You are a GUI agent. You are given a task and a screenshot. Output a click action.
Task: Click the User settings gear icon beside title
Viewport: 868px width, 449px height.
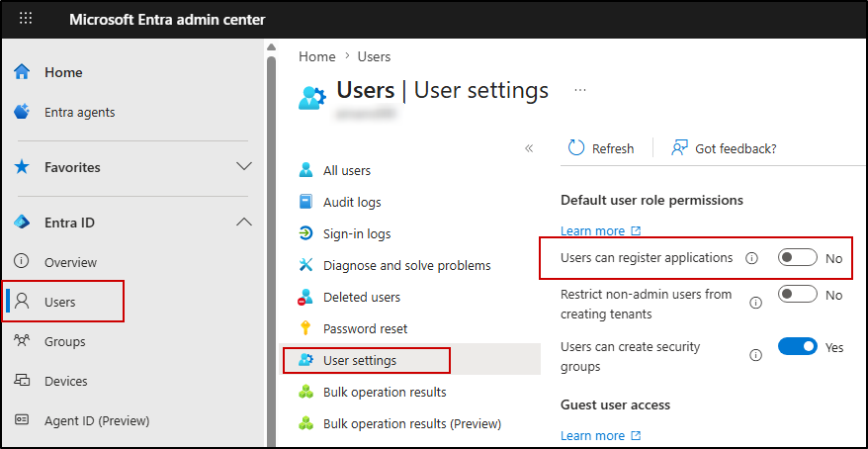[x=312, y=98]
